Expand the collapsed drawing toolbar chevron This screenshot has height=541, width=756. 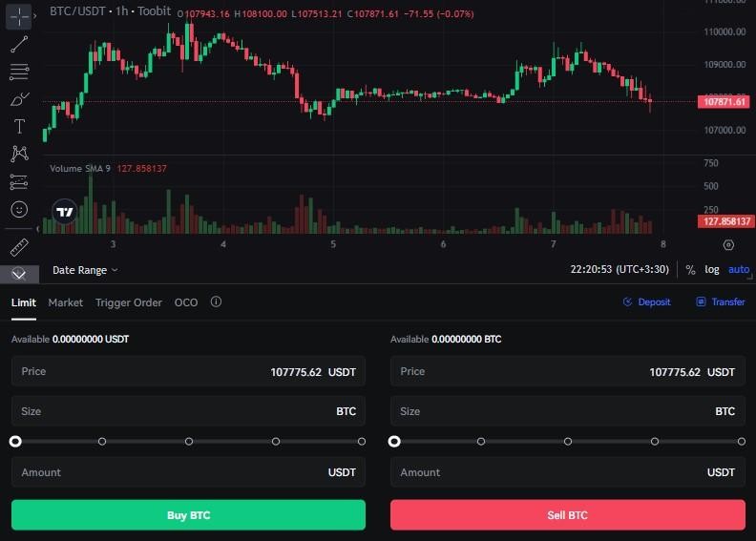tap(19, 274)
